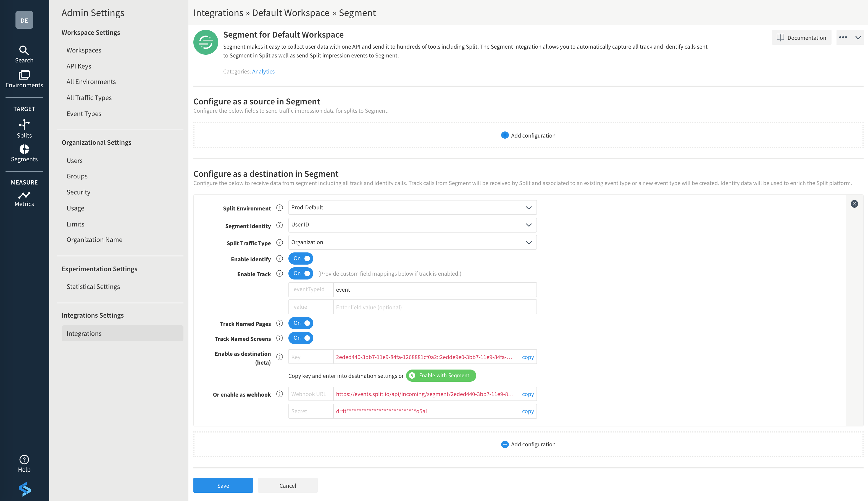This screenshot has height=501, width=868.
Task: Open All Traffic Types settings
Action: click(x=89, y=98)
